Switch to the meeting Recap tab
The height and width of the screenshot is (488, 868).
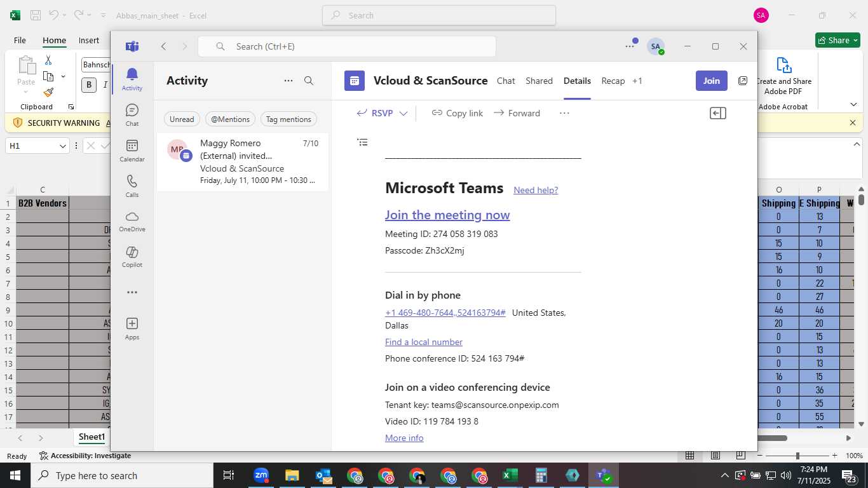613,81
